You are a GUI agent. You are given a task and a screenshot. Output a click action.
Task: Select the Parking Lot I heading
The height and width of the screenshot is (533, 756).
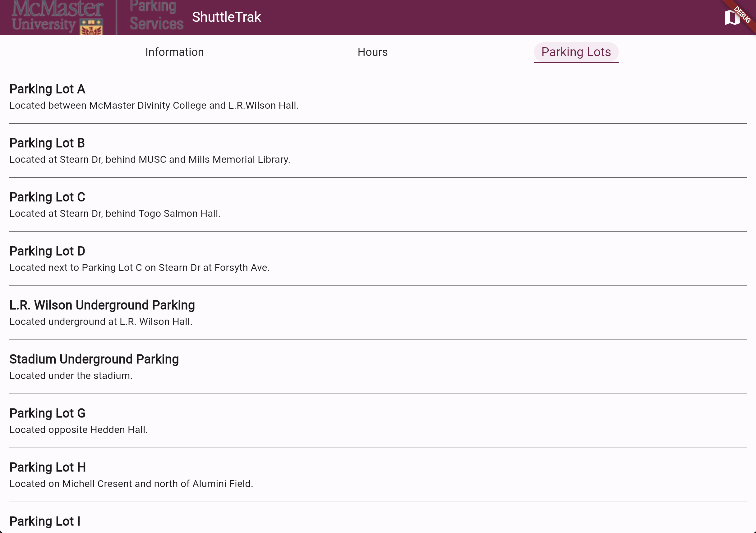(45, 521)
